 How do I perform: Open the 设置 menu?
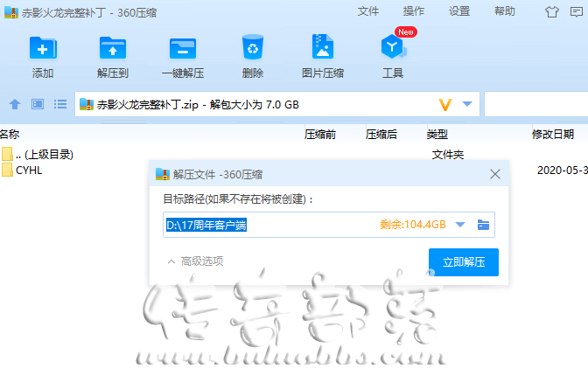459,11
